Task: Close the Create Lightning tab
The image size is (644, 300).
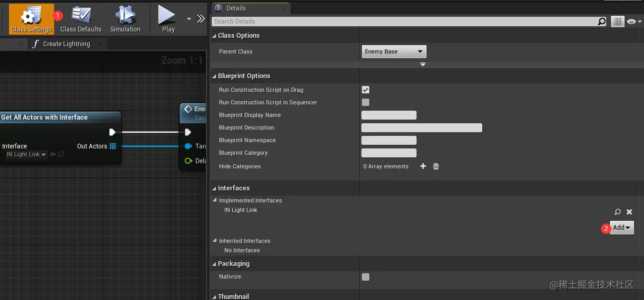Action: [x=101, y=44]
